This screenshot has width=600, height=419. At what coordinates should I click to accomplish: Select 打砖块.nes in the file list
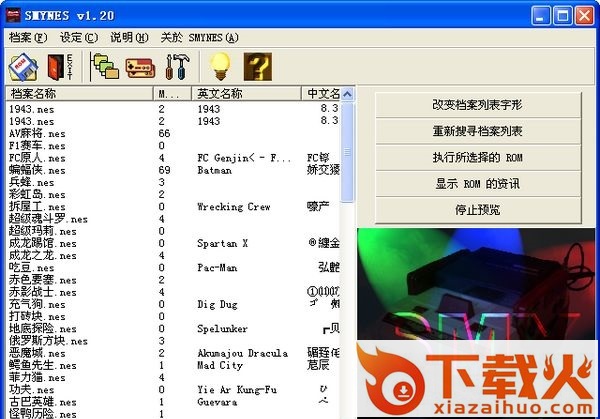click(37, 316)
